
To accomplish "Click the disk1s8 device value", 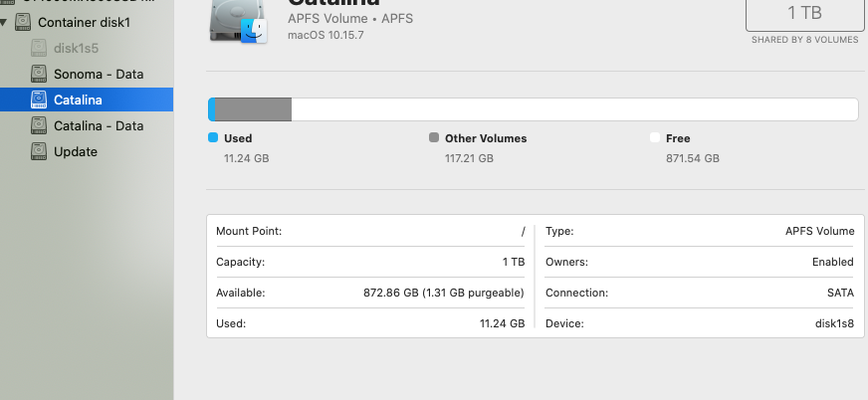I will [x=834, y=323].
